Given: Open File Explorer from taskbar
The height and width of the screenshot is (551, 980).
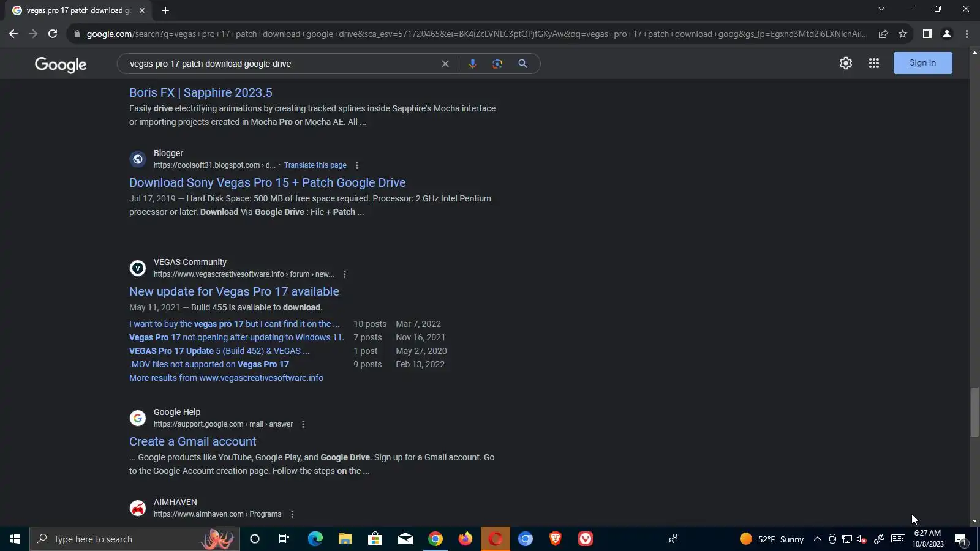Looking at the screenshot, I should pos(345,539).
